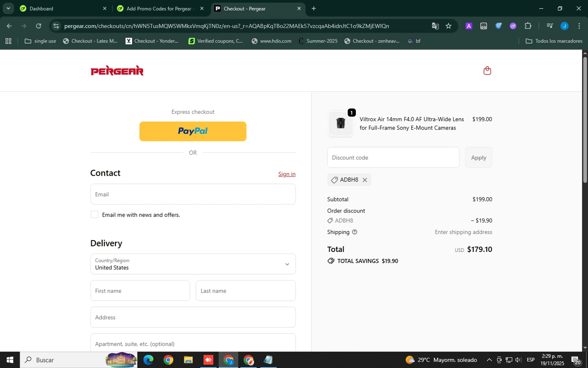Screen dimensions: 588x368
Task: Open the weather widget 29°C
Action: coord(441,360)
